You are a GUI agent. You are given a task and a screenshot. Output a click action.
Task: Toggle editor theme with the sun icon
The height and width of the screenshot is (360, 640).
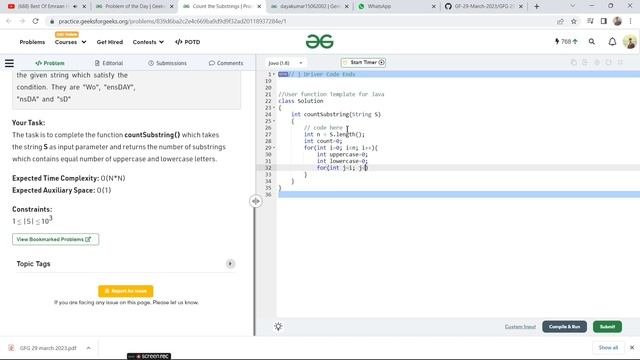[x=278, y=326]
